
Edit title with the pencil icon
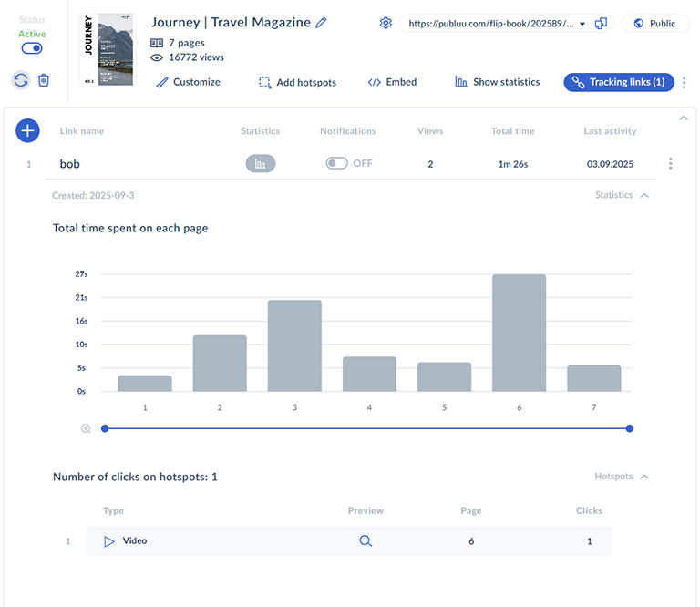point(321,22)
